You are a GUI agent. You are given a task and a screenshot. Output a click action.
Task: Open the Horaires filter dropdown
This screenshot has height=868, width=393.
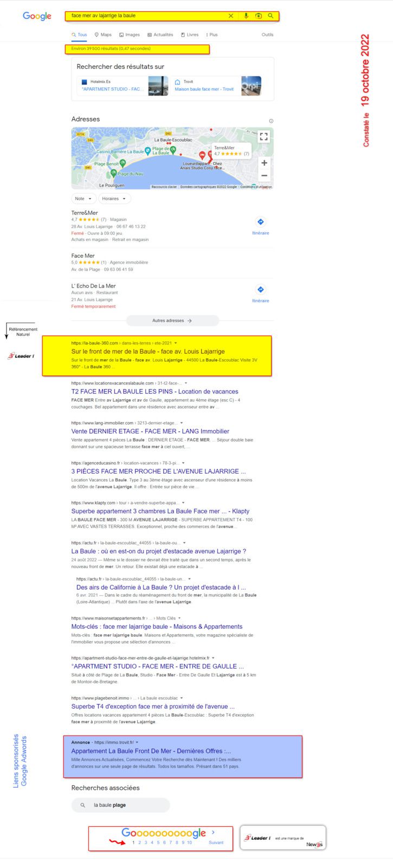pos(114,199)
